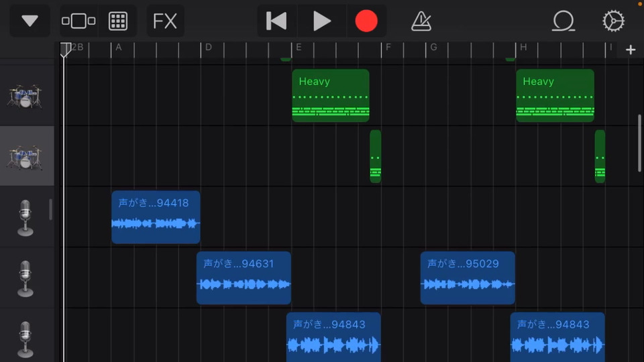
Task: Select first Heavy drum region near E
Action: [331, 95]
